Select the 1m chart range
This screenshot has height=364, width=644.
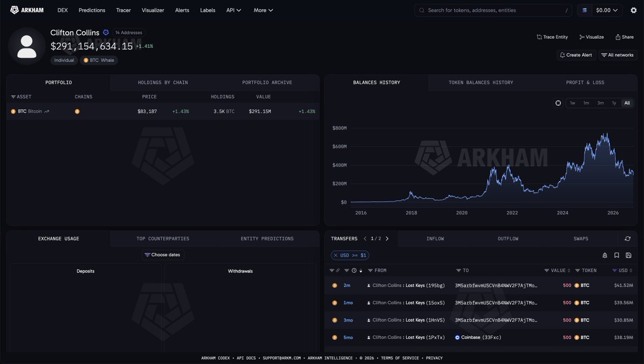point(586,103)
